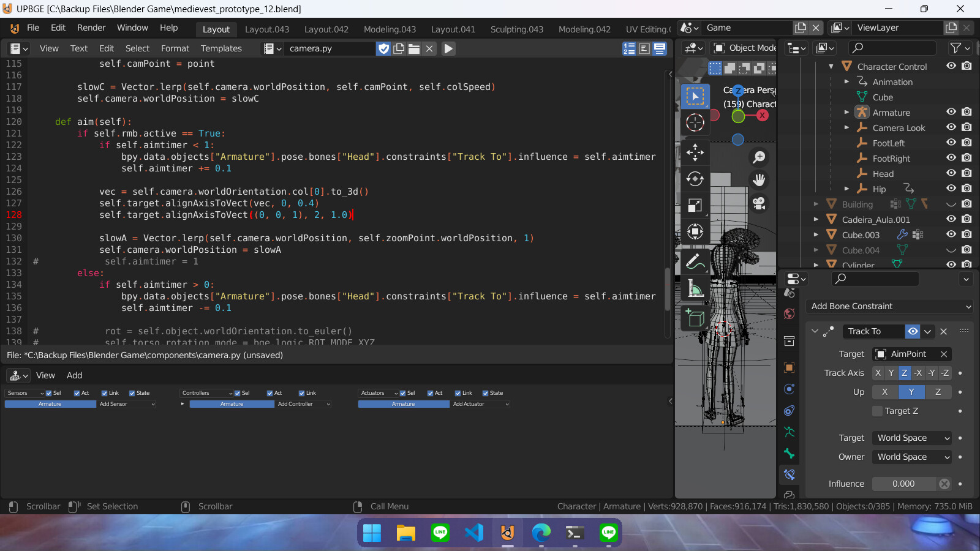The height and width of the screenshot is (551, 980).
Task: Run the camera.py script with the play button
Action: tap(448, 48)
